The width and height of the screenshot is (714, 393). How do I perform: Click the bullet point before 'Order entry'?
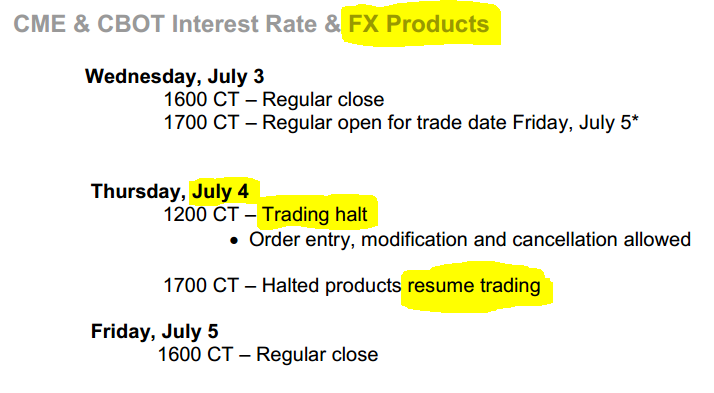(x=234, y=241)
